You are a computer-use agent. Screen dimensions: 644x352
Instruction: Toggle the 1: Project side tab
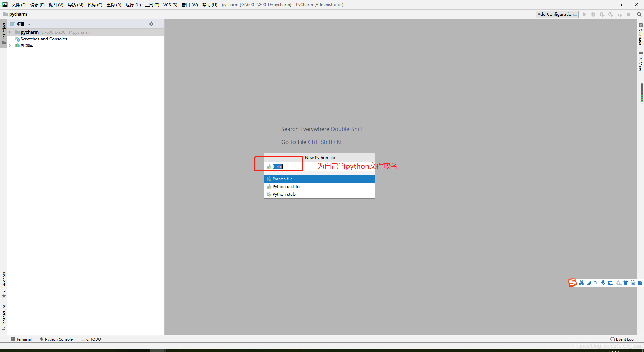4,34
